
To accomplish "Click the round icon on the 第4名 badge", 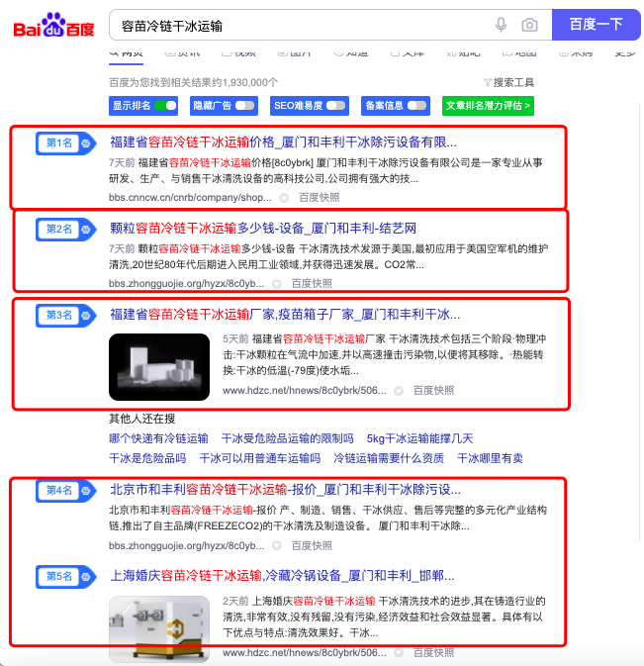I will click(x=86, y=491).
